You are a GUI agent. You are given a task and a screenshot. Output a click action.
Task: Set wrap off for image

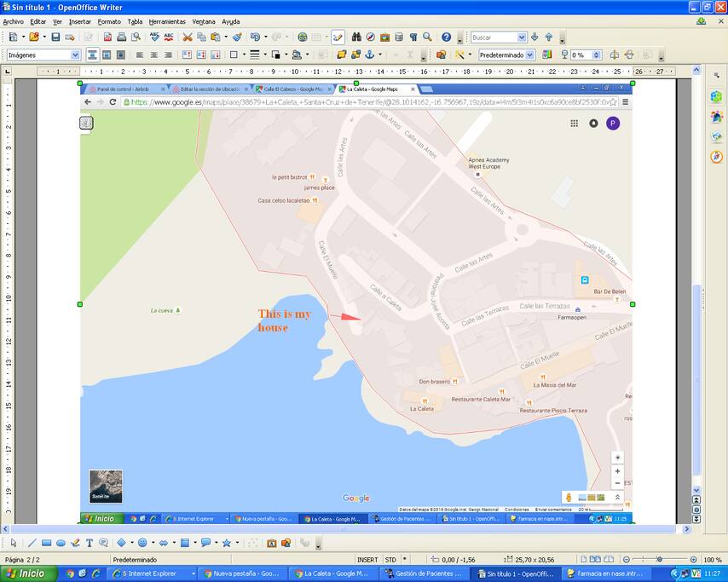click(x=92, y=55)
